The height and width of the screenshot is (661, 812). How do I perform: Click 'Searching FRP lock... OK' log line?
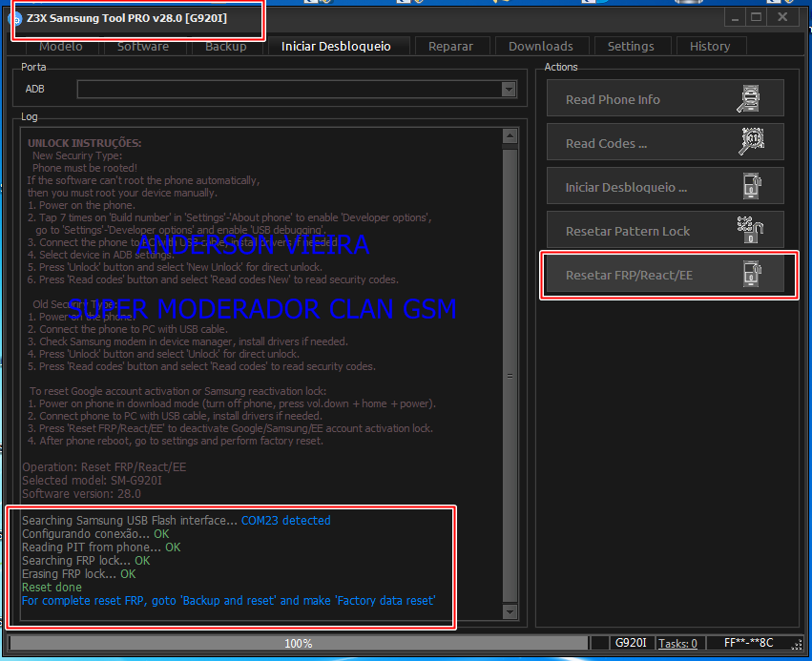(86, 561)
